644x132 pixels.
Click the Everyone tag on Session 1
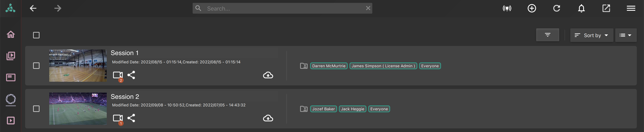(430, 66)
